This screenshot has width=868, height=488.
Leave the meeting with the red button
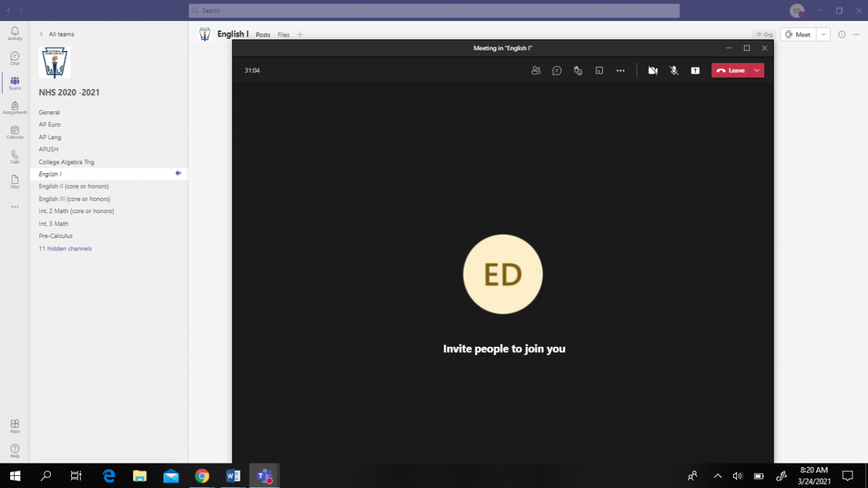tap(731, 71)
